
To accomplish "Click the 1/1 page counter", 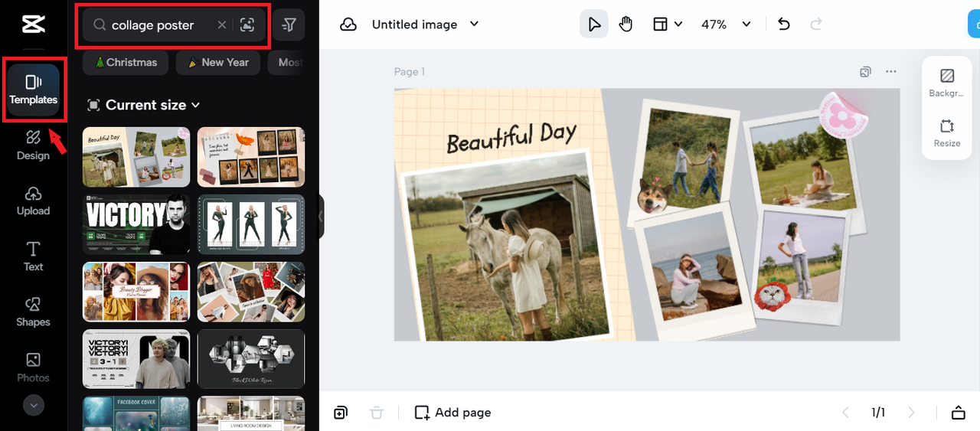I will pos(878,413).
